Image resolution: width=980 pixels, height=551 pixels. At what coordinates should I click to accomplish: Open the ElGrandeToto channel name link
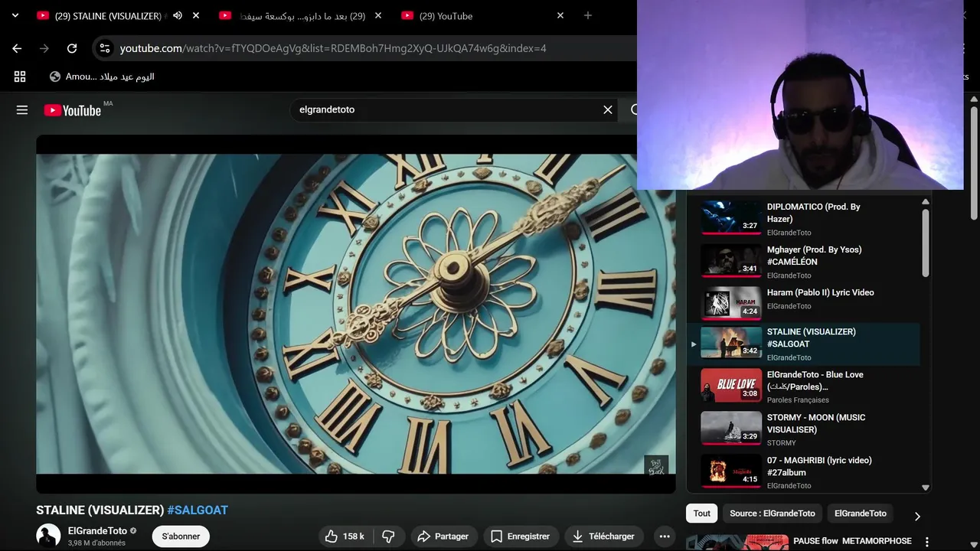coord(97,530)
